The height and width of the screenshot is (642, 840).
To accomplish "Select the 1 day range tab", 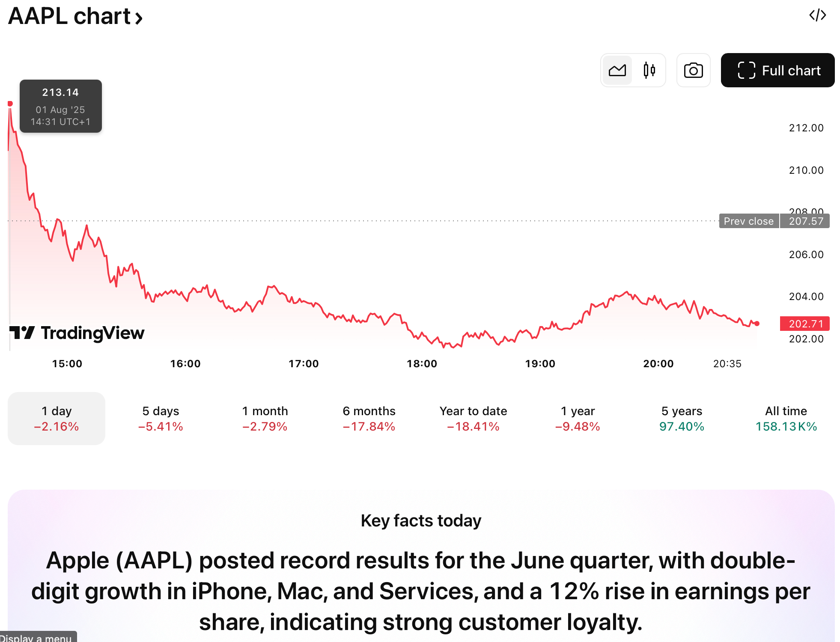I will tap(57, 418).
